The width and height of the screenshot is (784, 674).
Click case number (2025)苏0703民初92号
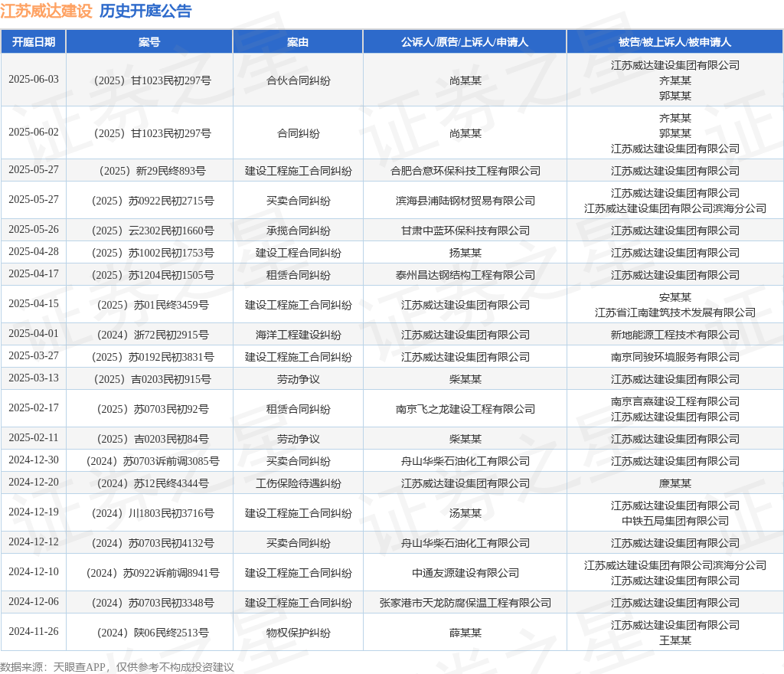click(152, 409)
